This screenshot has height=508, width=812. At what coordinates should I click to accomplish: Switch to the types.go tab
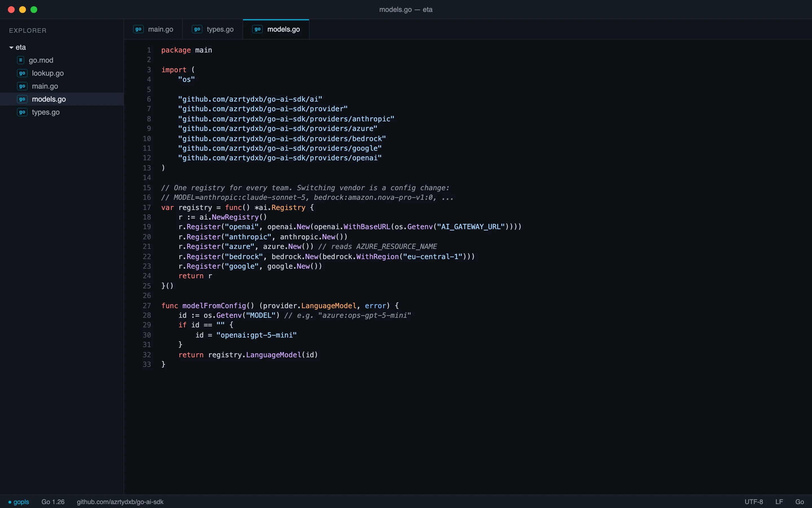coord(213,29)
